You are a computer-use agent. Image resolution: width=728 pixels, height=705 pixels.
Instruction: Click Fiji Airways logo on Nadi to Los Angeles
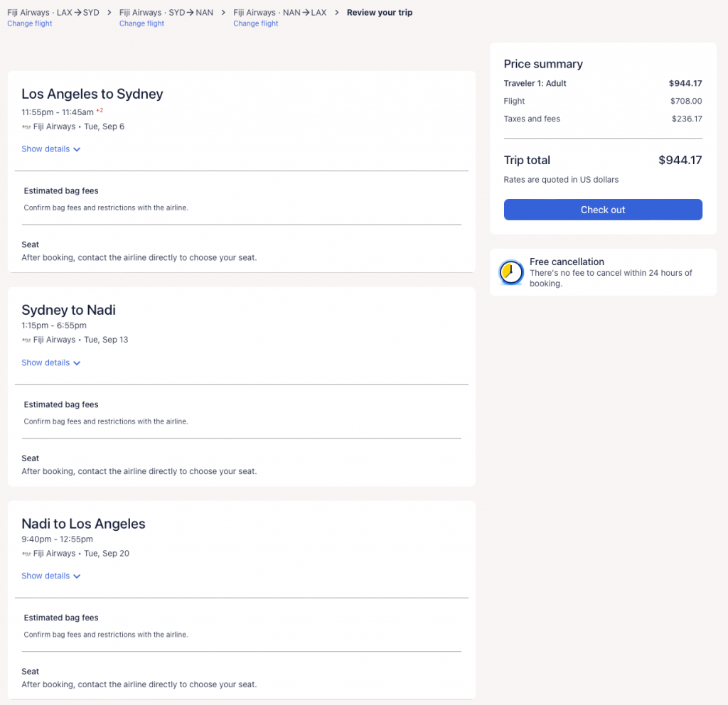(26, 554)
